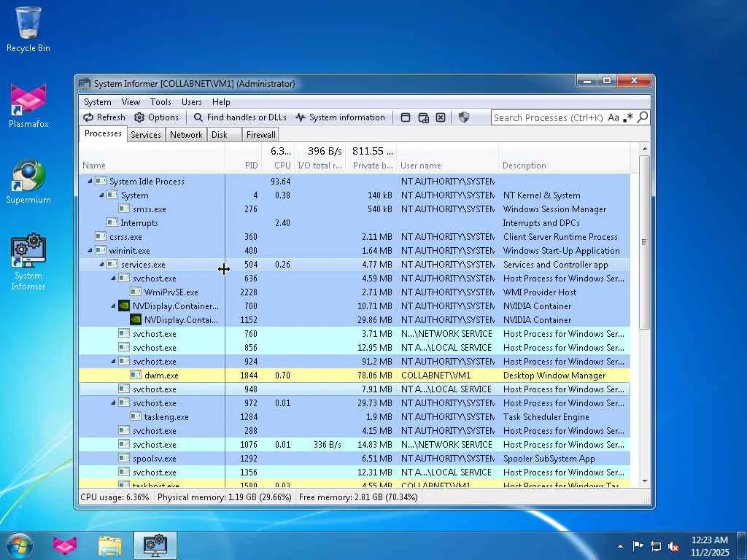Click the shield icon in the toolbar

(463, 117)
